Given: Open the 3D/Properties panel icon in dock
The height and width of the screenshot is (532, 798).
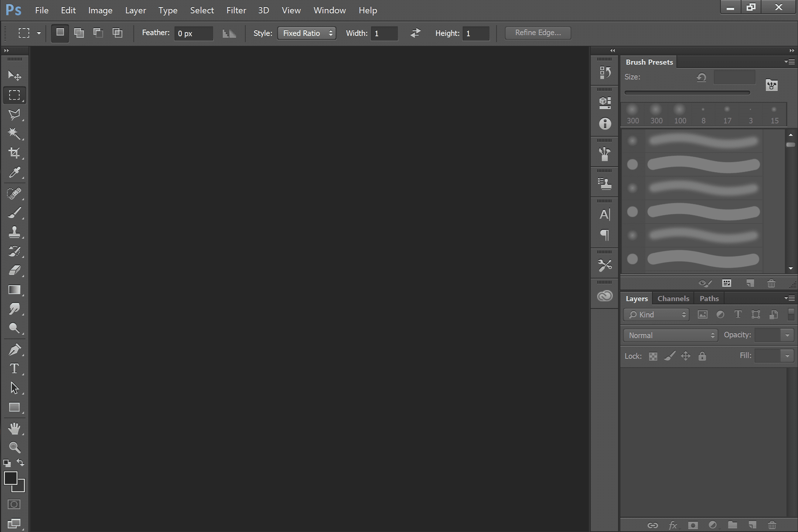Looking at the screenshot, I should click(x=605, y=102).
